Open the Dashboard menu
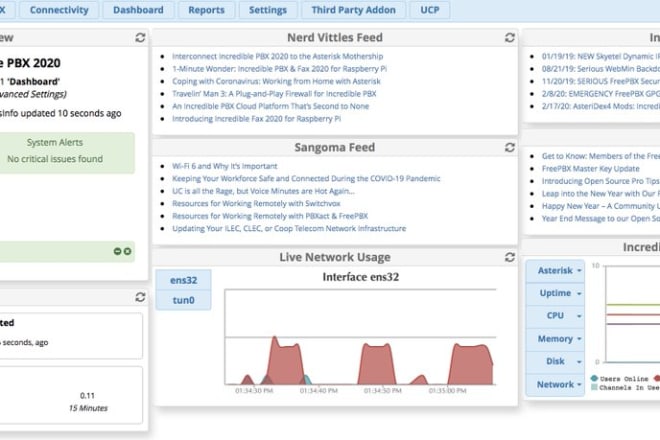The width and height of the screenshot is (660, 440). pos(138,10)
